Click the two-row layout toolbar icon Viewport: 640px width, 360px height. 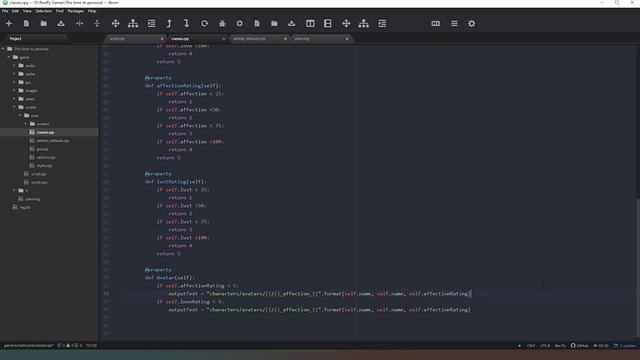click(x=328, y=24)
